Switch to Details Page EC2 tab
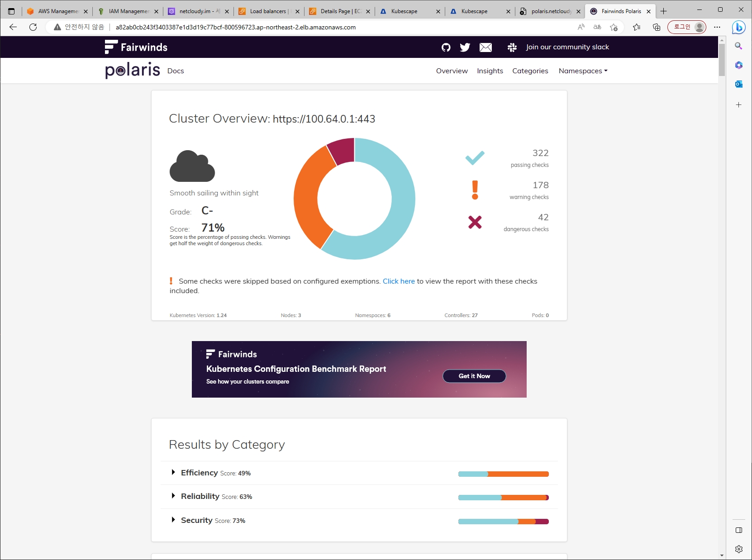The image size is (752, 560). coord(340,11)
